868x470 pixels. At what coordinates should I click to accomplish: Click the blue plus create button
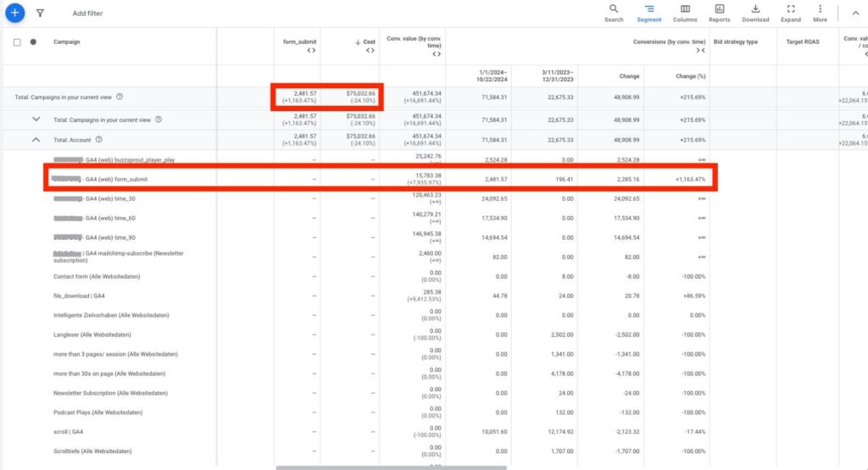[14, 13]
